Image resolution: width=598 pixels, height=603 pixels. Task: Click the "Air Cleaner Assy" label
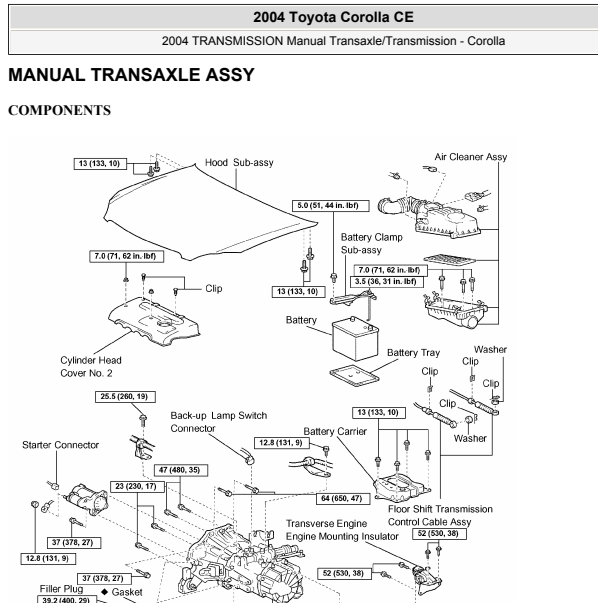(x=471, y=157)
